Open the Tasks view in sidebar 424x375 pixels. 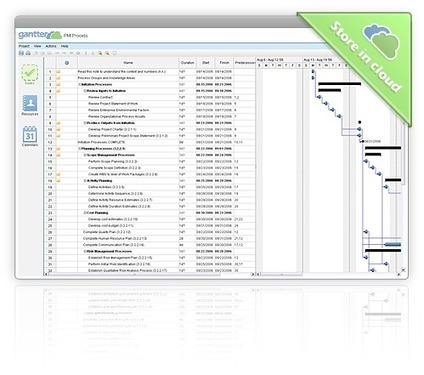(30, 73)
